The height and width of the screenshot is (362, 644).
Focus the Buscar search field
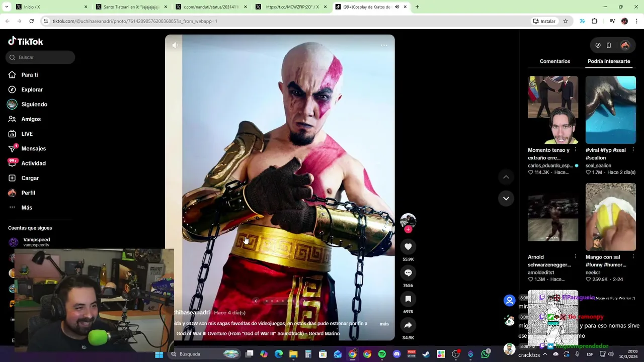(40, 57)
